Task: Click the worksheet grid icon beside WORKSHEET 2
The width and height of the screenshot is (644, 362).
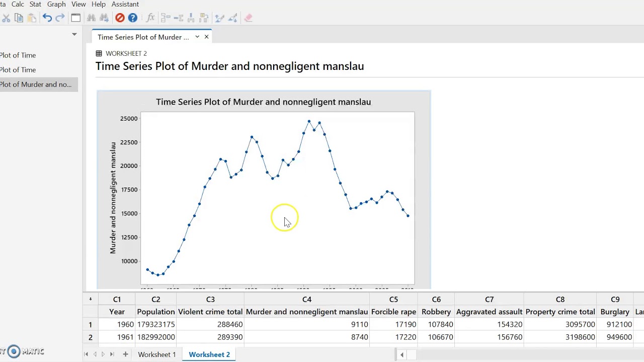Action: click(x=99, y=53)
